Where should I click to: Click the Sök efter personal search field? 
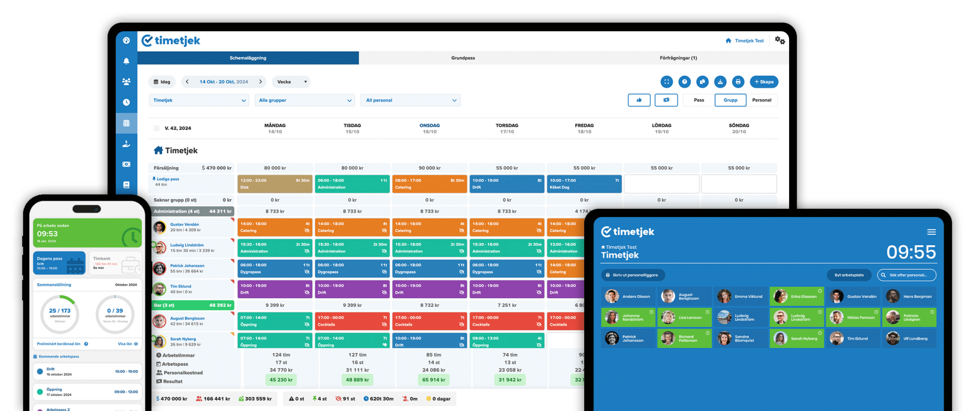(906, 275)
